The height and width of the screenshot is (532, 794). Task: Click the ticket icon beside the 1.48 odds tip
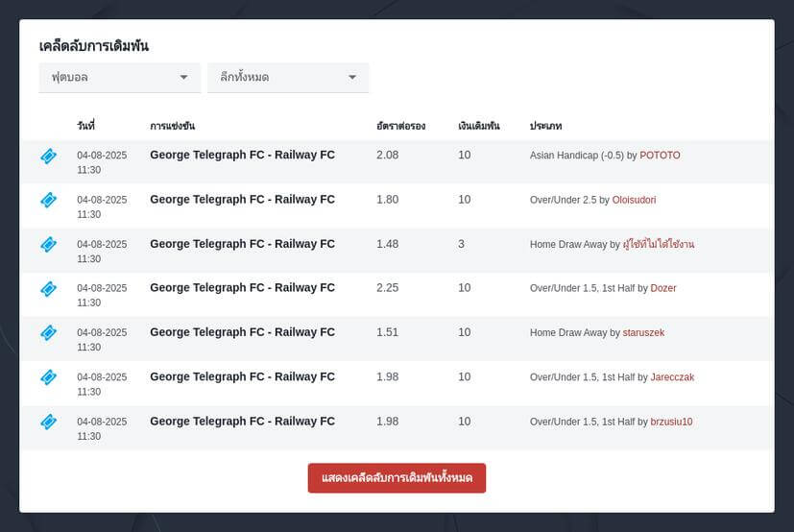click(x=48, y=244)
